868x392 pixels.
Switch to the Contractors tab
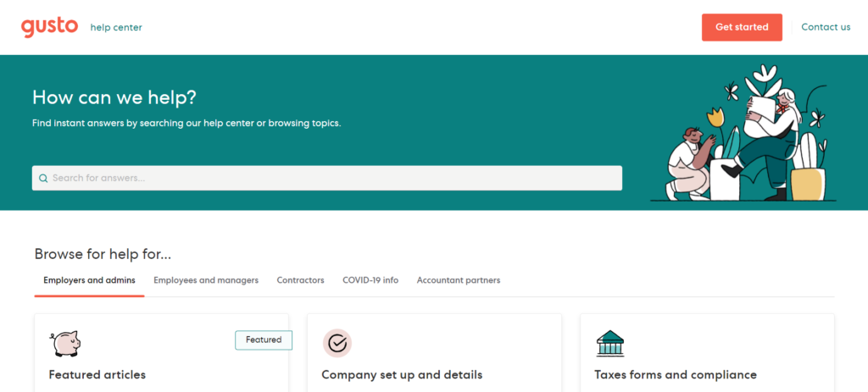(x=300, y=280)
